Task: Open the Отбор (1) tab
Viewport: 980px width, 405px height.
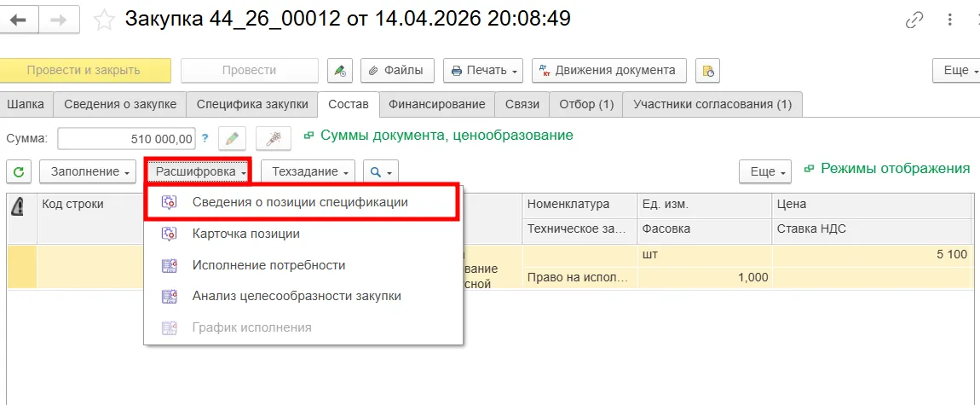Action: pos(586,104)
